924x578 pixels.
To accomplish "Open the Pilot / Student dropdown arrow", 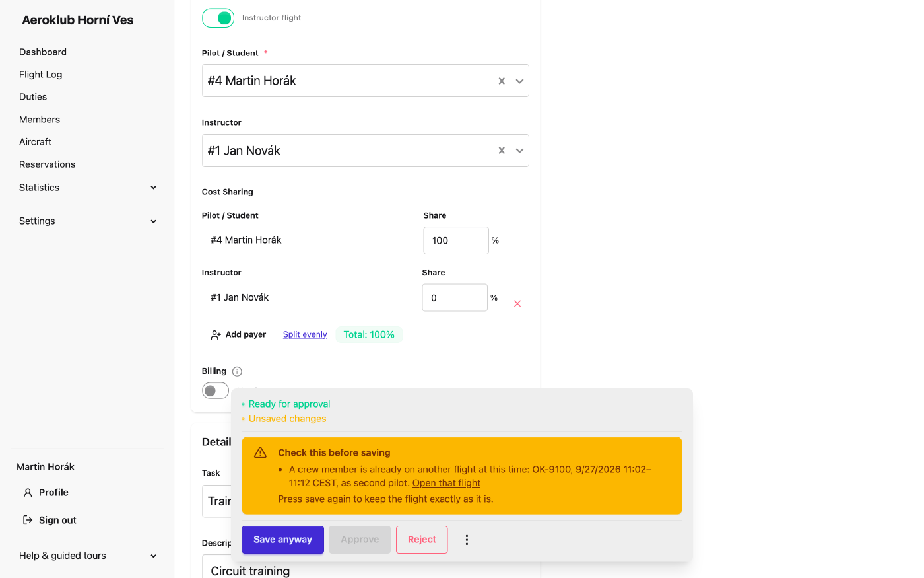I will point(519,81).
